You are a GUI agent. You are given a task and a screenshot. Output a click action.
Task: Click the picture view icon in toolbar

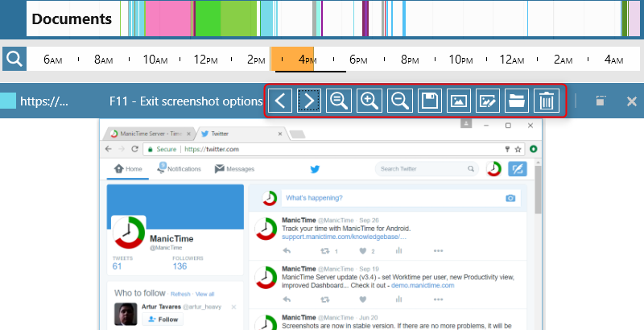[x=458, y=101]
